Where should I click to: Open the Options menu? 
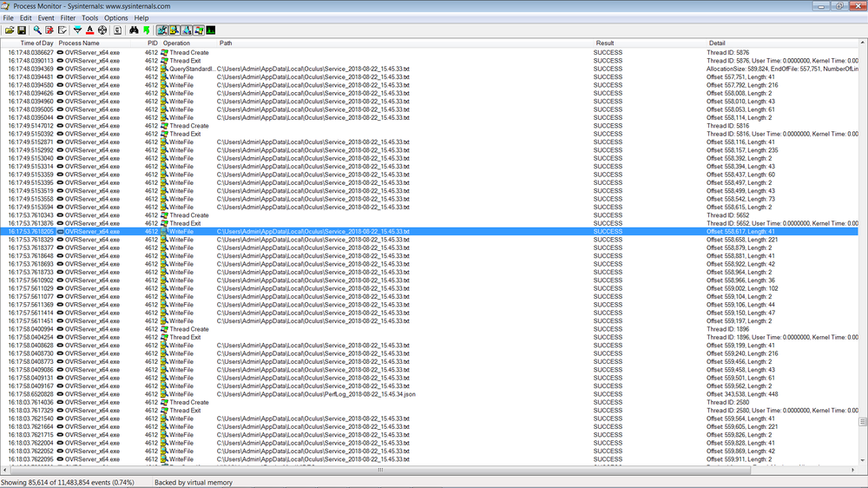click(x=115, y=17)
